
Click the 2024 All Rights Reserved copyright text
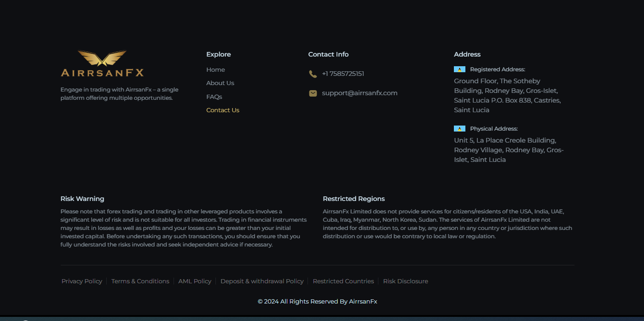[317, 302]
